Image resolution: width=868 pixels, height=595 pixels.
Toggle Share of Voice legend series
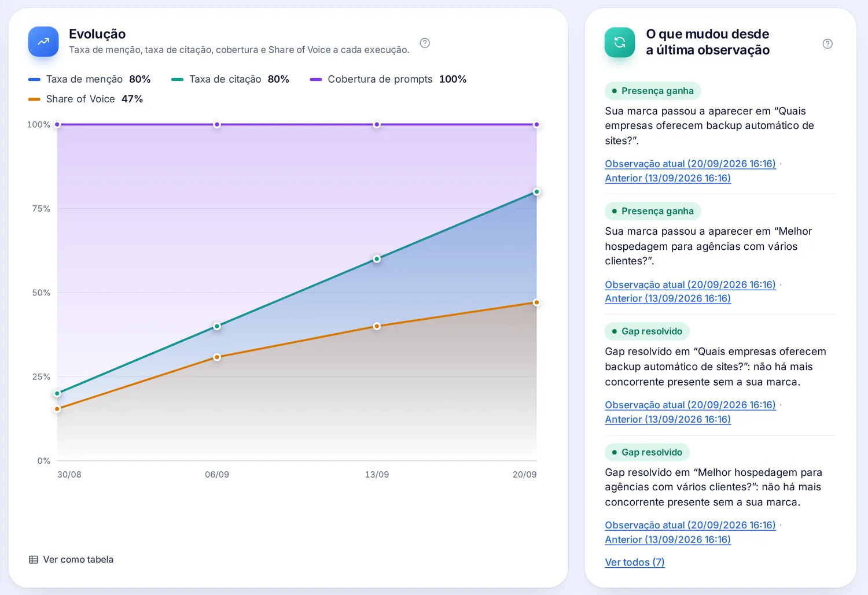click(86, 99)
